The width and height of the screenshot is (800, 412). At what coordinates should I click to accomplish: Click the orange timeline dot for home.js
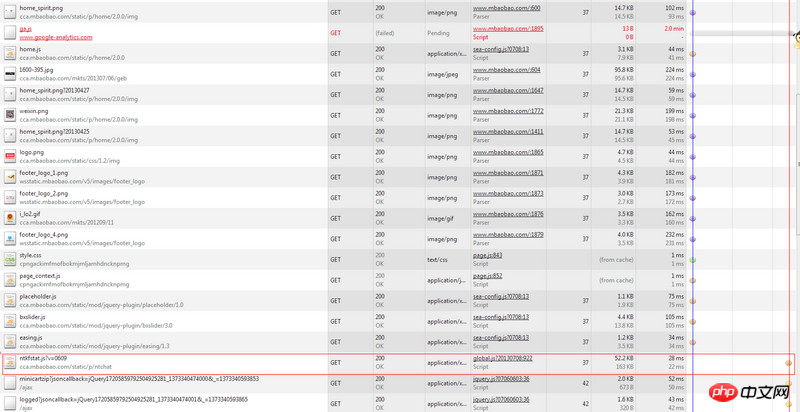[x=692, y=54]
